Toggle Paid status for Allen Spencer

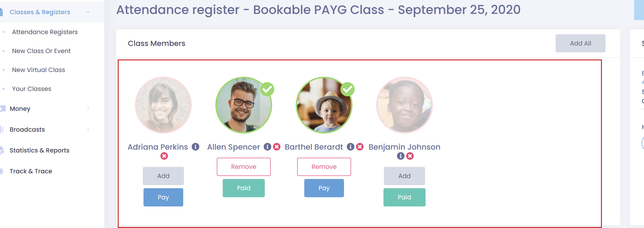tap(244, 188)
